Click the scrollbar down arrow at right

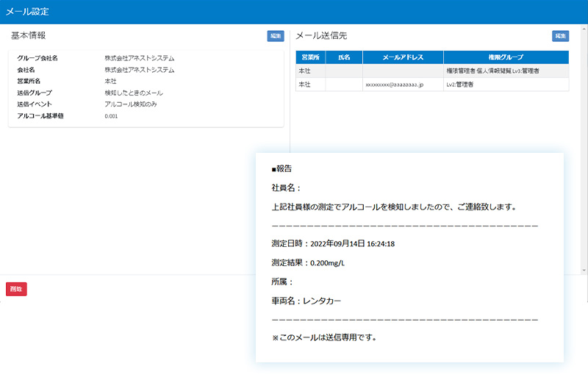[x=584, y=270]
